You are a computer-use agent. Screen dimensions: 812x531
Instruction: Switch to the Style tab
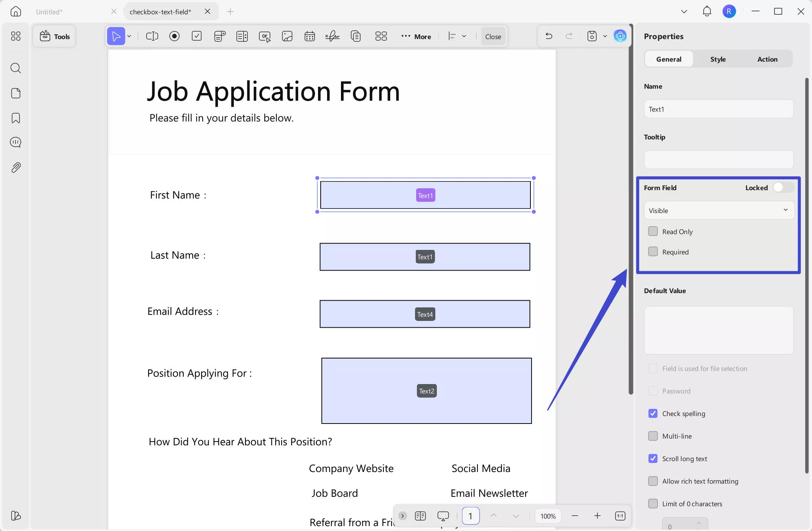point(718,59)
